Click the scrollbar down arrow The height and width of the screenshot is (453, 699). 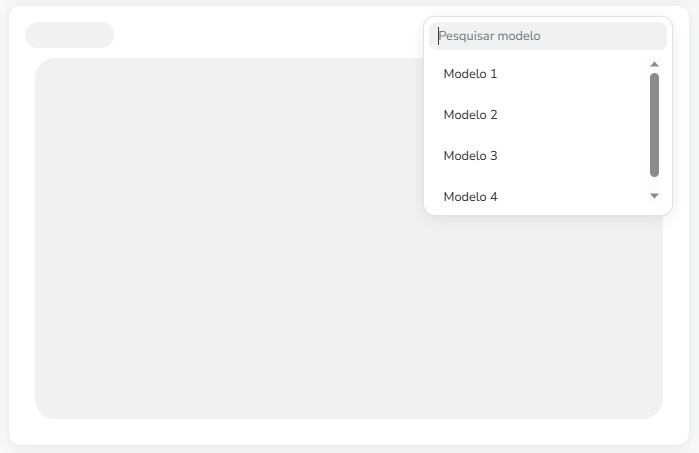coord(655,196)
